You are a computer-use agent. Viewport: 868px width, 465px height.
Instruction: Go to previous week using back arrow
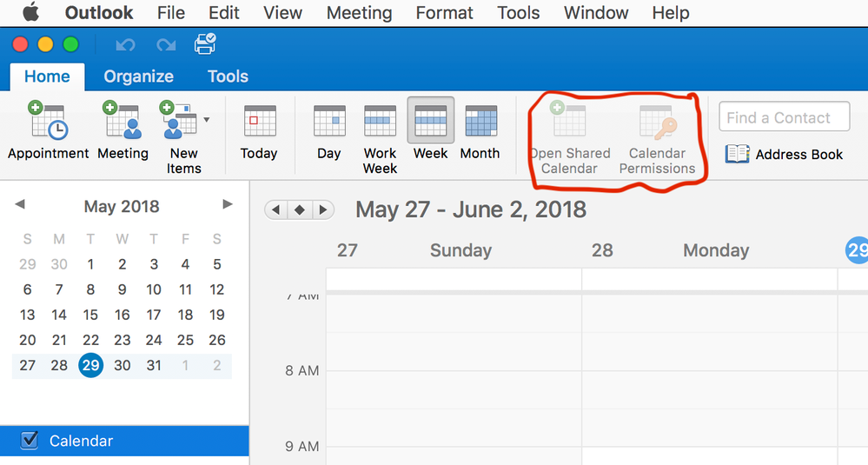[x=276, y=209]
